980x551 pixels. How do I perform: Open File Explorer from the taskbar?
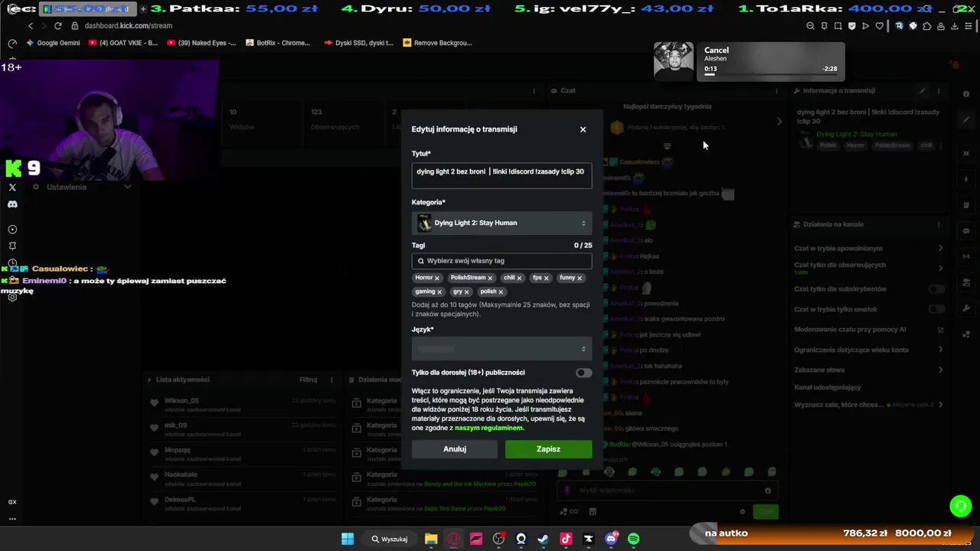click(431, 539)
